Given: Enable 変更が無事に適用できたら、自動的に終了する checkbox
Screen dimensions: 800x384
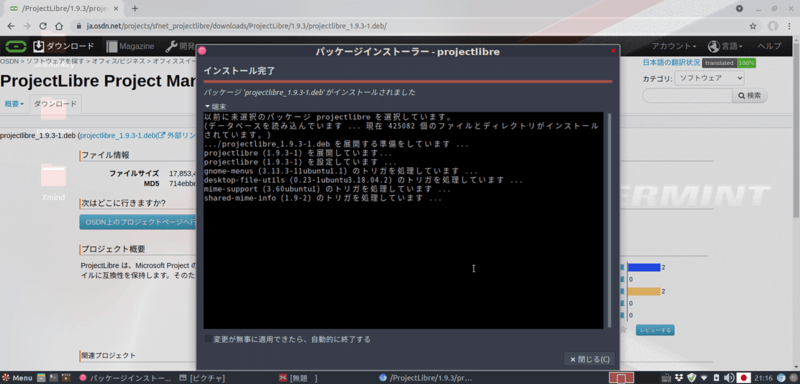Looking at the screenshot, I should [x=208, y=339].
